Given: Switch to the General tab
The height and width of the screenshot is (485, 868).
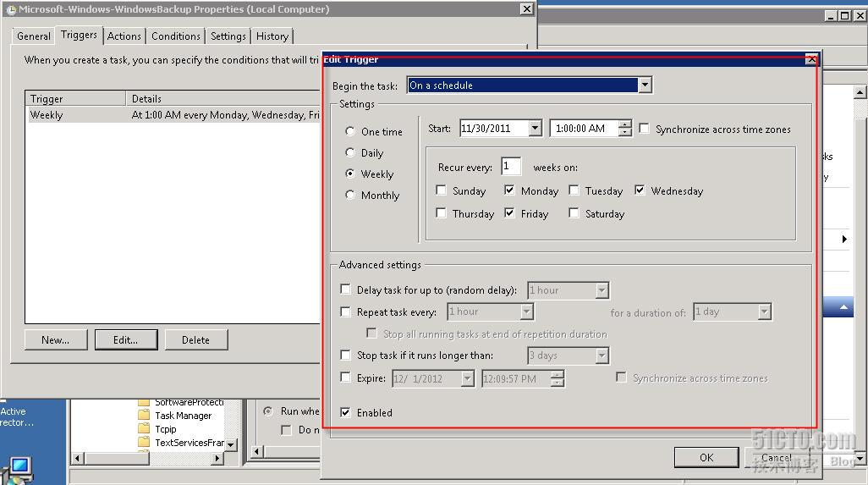Looking at the screenshot, I should (34, 36).
